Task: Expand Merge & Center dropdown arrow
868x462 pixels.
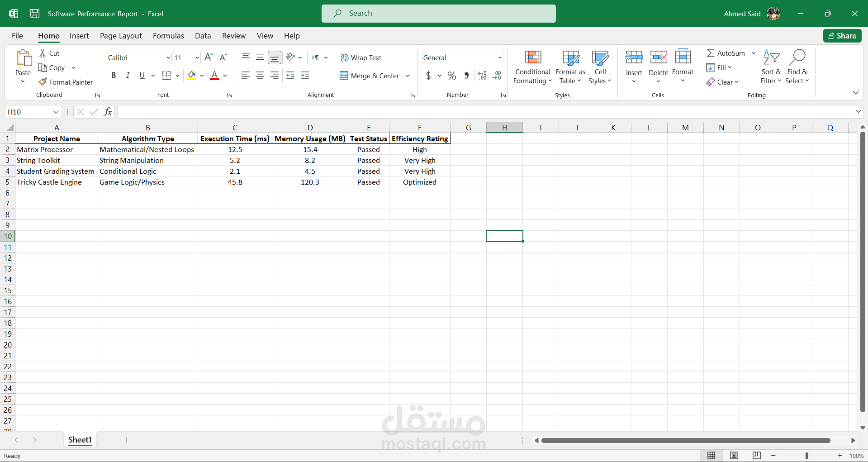Action: coord(408,76)
